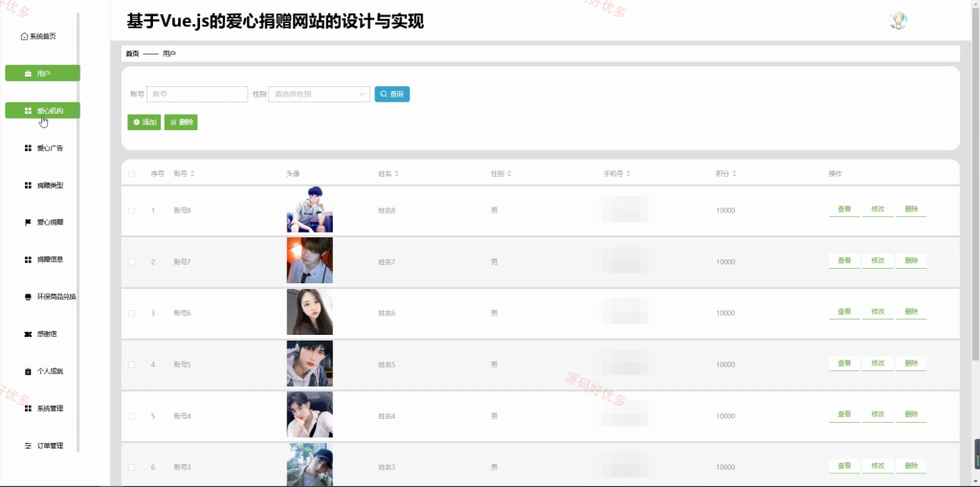Click 查看 for 账号8 row

tap(844, 210)
